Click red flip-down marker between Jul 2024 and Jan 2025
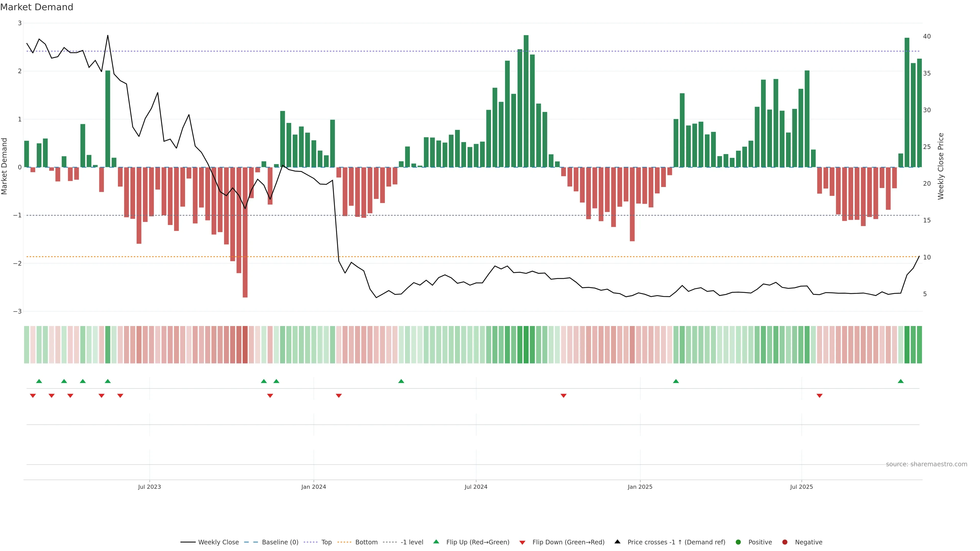Screen dimensions: 980x551 [563, 396]
